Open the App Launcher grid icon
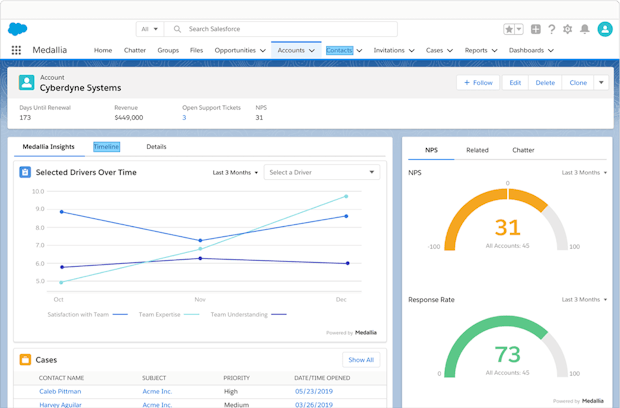The image size is (620, 408). [16, 50]
